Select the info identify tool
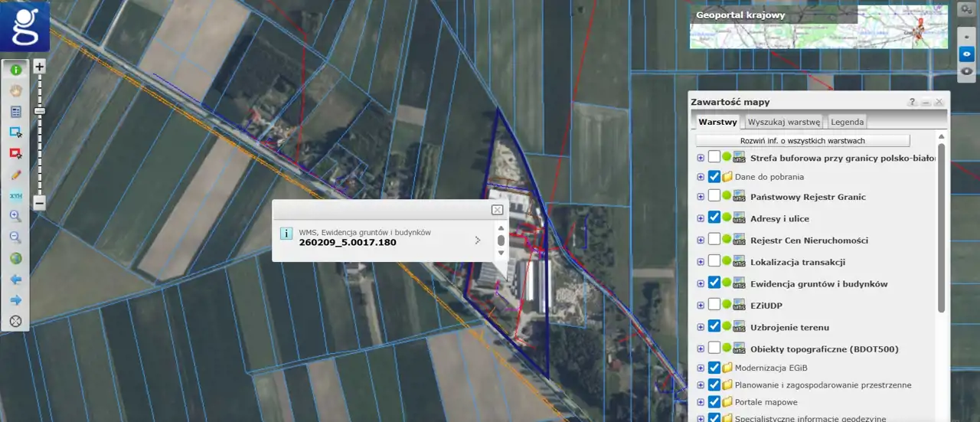 15,70
